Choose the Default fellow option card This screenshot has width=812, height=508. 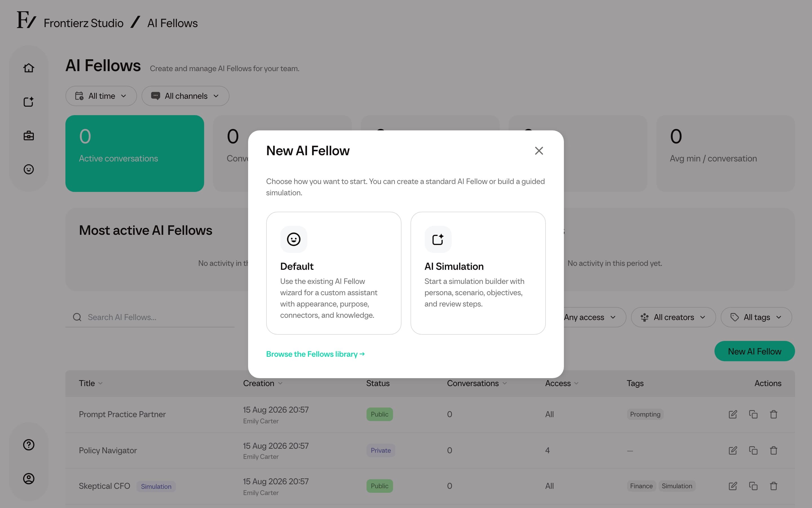(334, 273)
